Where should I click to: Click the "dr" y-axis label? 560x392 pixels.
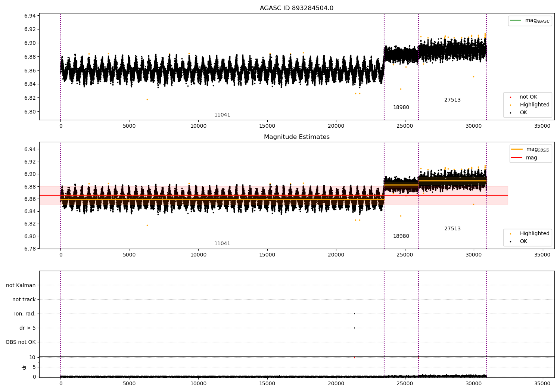coord(24,367)
